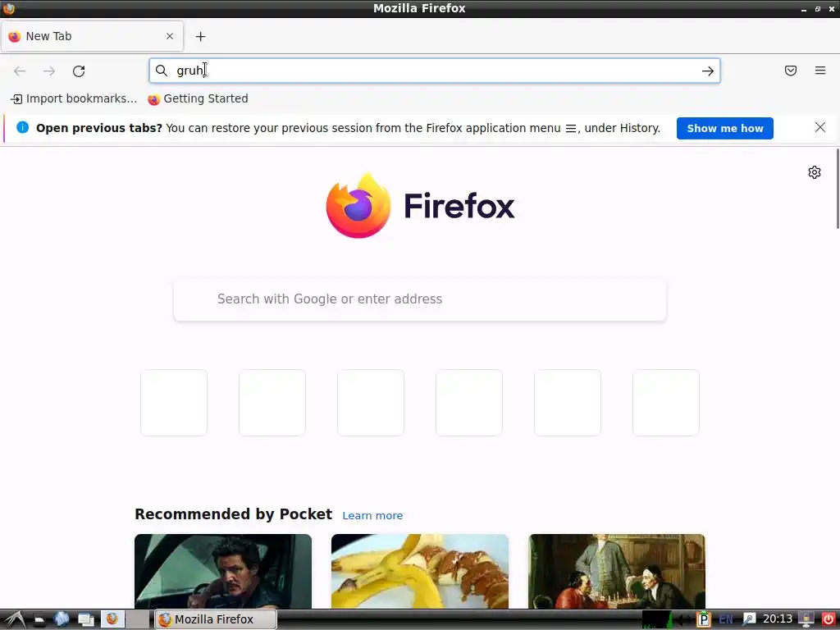Dismiss the Open previous tabs notification
840x630 pixels.
(x=820, y=127)
